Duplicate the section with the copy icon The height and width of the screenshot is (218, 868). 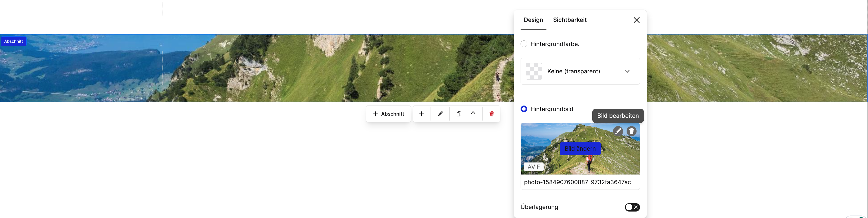[x=459, y=114]
